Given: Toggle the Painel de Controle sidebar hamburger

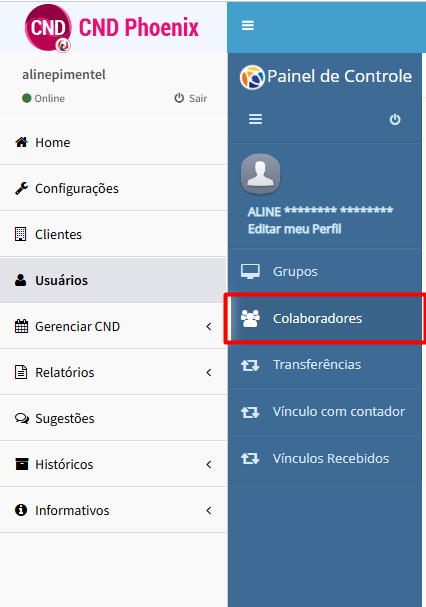Looking at the screenshot, I should [255, 119].
